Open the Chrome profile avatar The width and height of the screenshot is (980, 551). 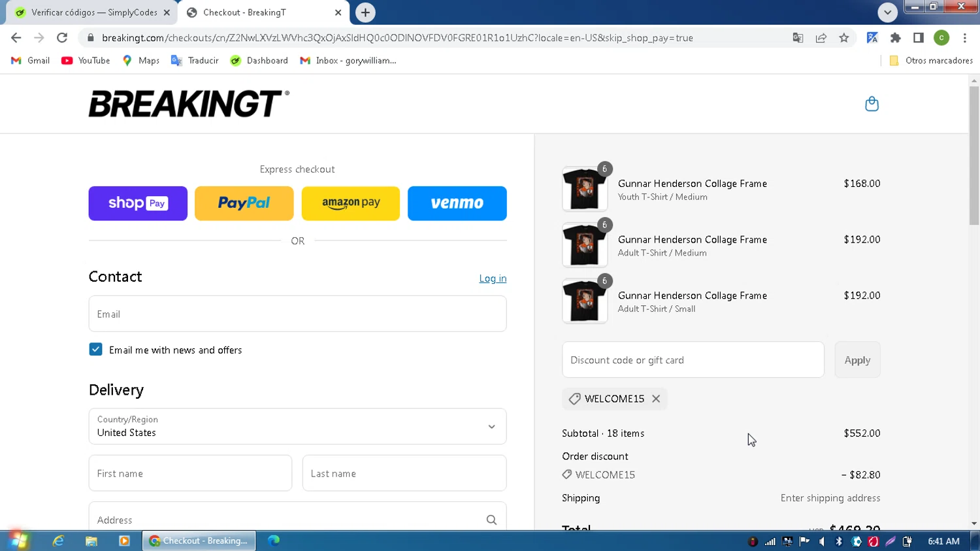[941, 38]
